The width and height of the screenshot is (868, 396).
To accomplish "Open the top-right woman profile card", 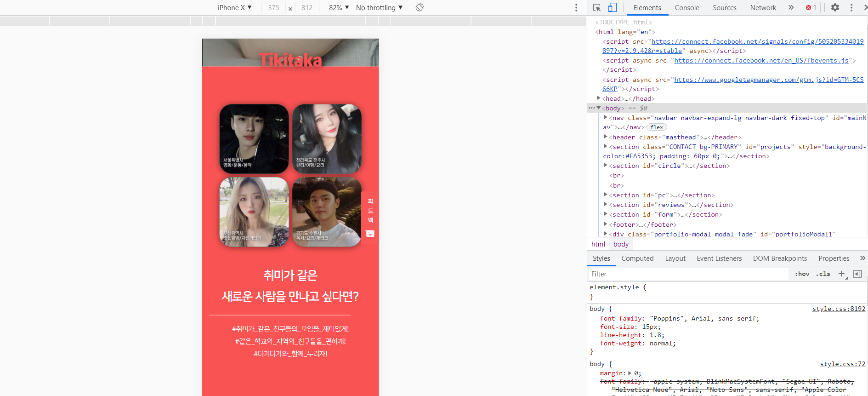I will tap(327, 139).
